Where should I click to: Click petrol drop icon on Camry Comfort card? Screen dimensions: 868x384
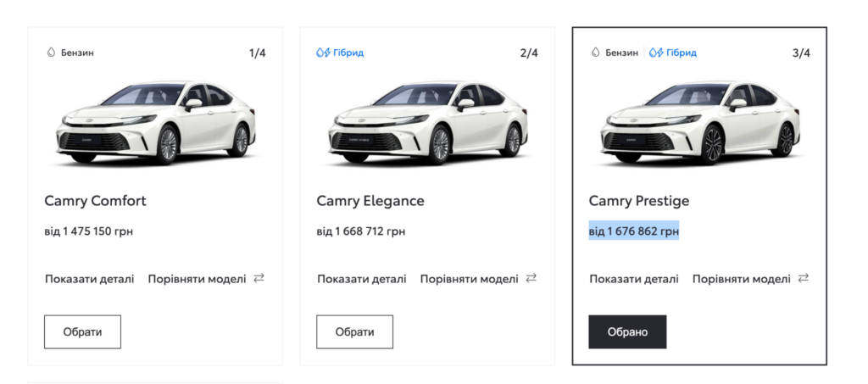[50, 53]
